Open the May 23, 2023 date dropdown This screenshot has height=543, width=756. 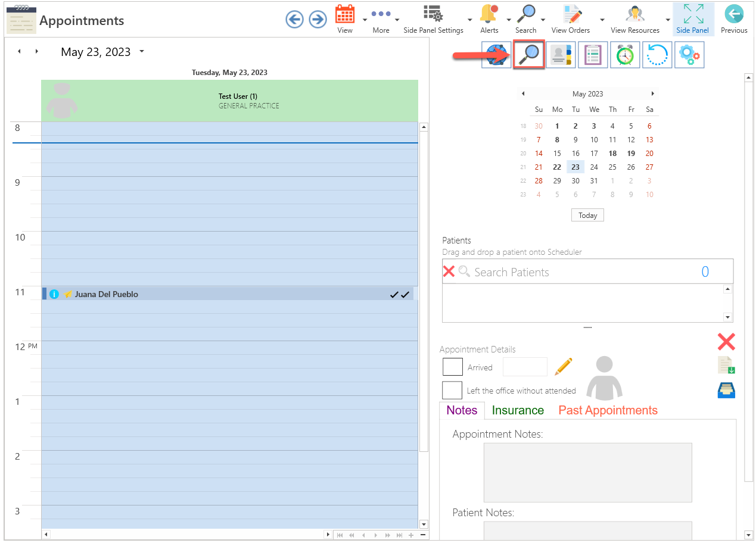tap(142, 52)
